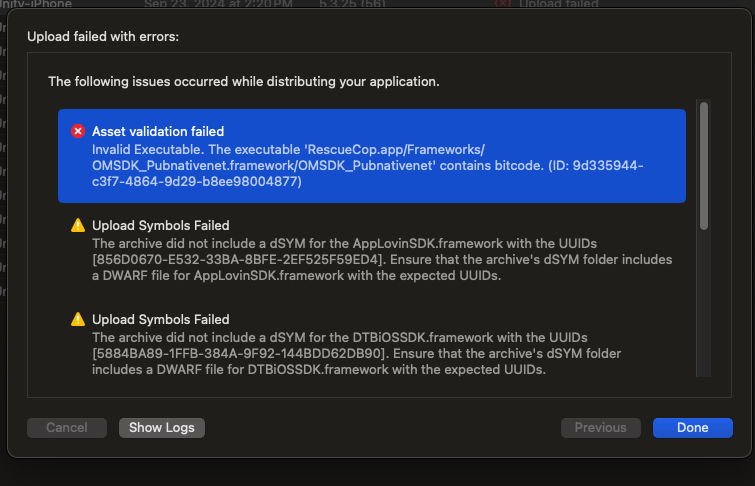Click the Sep 23, 2024 archive date in background
755x486 pixels.
[218, 4]
